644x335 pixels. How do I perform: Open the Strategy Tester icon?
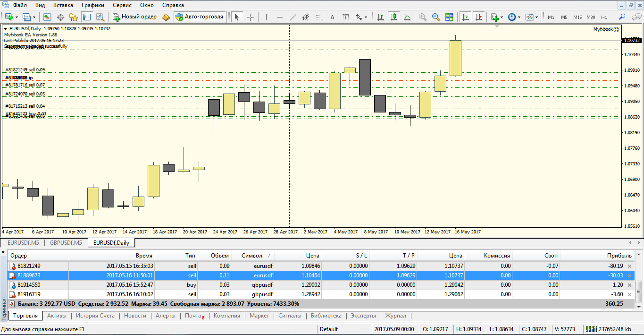(x=100, y=17)
